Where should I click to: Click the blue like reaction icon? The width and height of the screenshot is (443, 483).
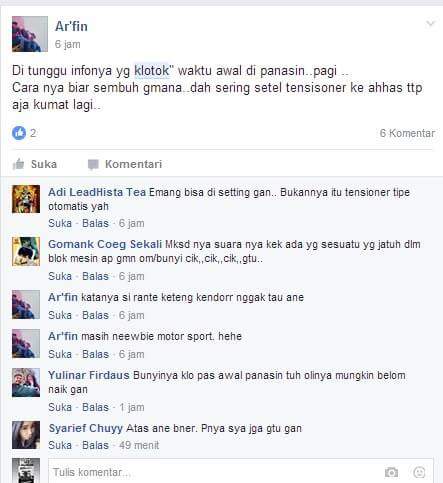coord(19,133)
